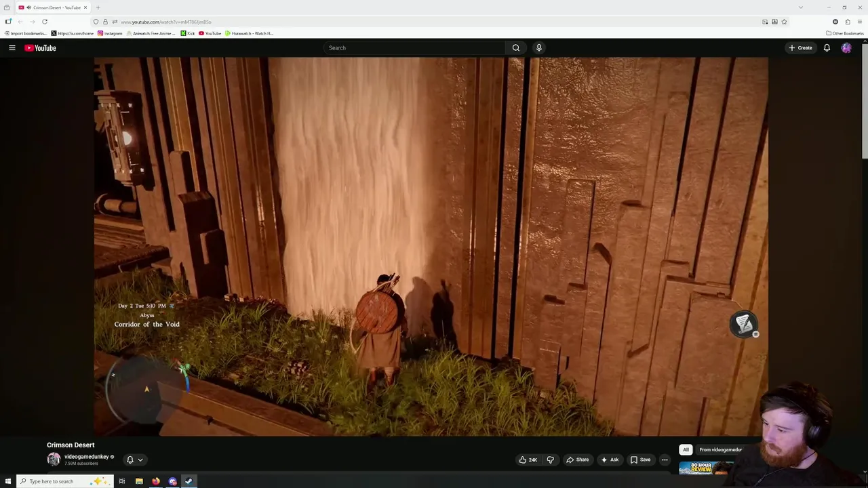The width and height of the screenshot is (868, 488).
Task: Open Task View on taskbar
Action: (122, 481)
